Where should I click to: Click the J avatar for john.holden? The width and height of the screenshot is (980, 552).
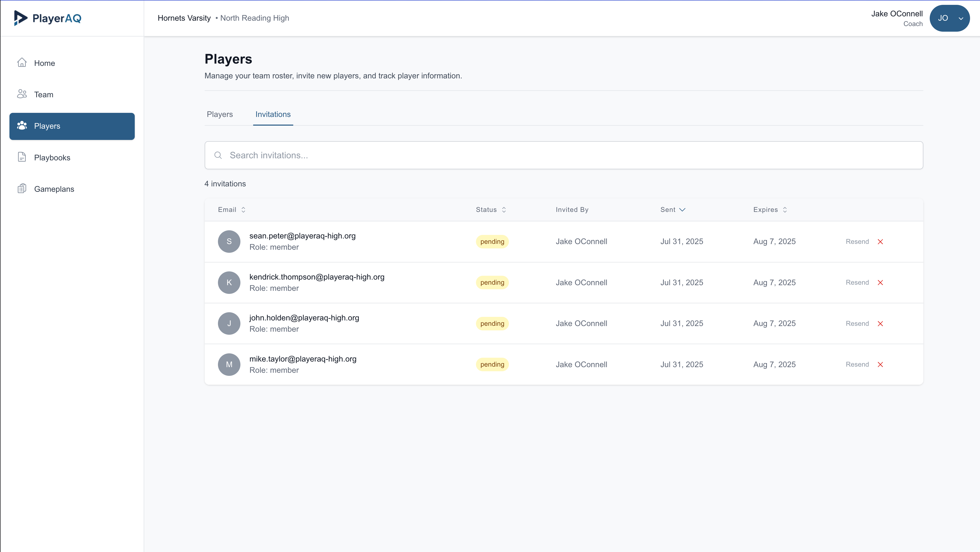click(x=229, y=323)
